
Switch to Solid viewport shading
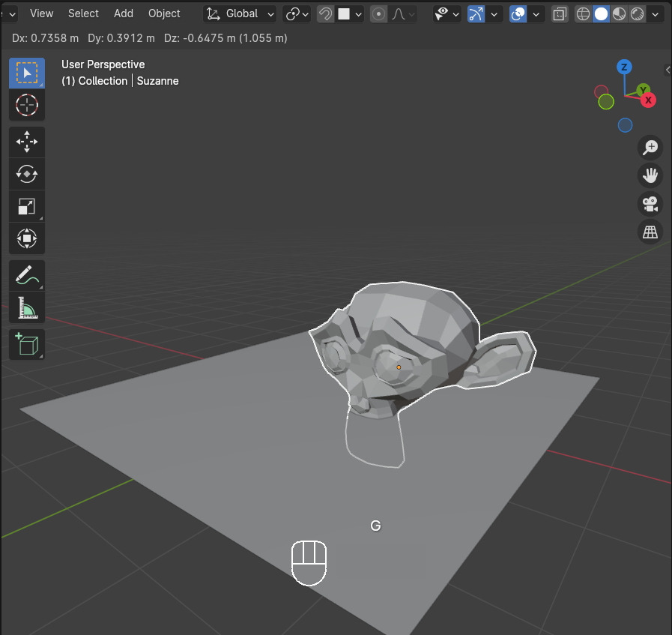[601, 14]
